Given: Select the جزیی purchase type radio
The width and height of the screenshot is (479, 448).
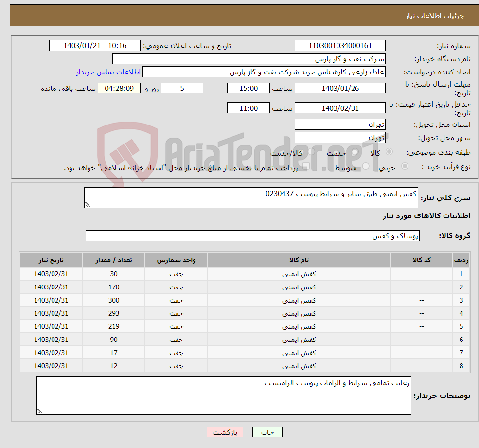Looking at the screenshot, I should pos(405,166).
